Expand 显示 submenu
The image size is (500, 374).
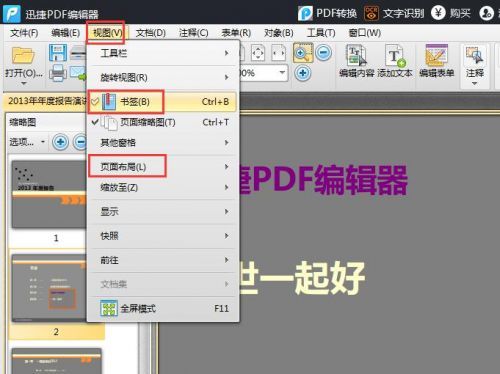163,211
